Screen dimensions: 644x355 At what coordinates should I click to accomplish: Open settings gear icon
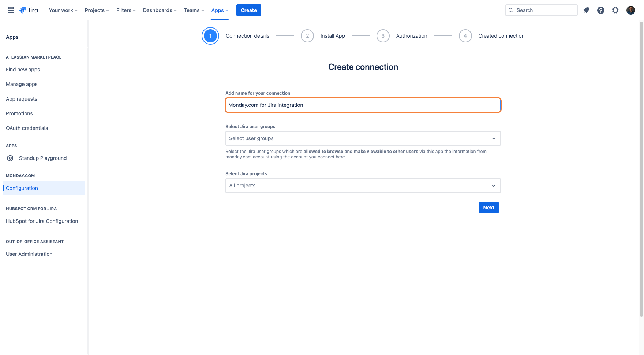tap(615, 10)
